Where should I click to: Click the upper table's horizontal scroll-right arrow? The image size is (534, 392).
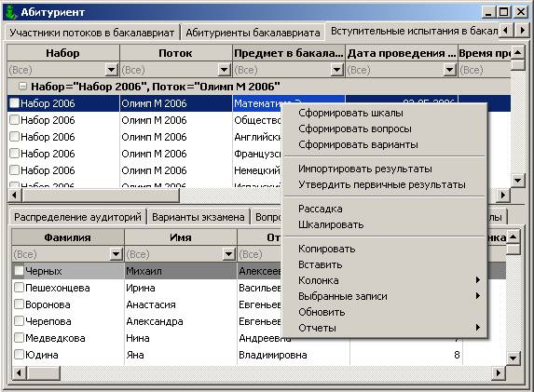coord(503,196)
